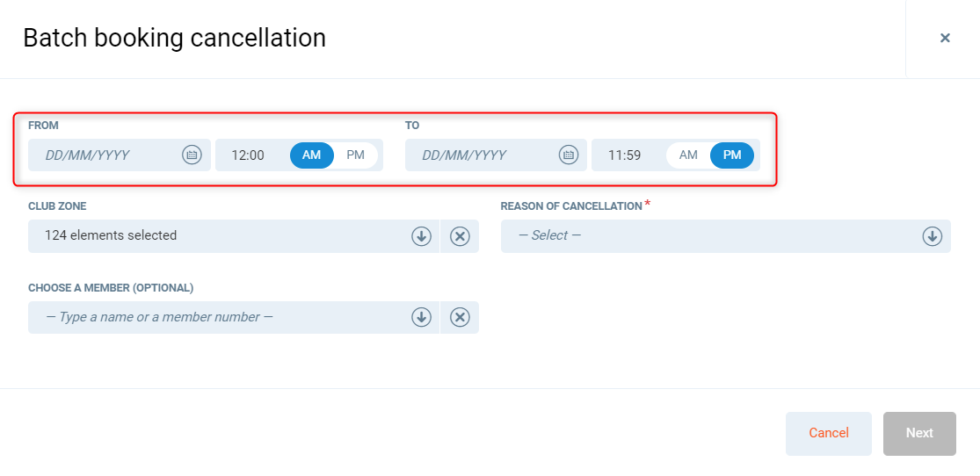Screen dimensions: 980x476
Task: Select PM for the TO time
Action: [x=732, y=155]
